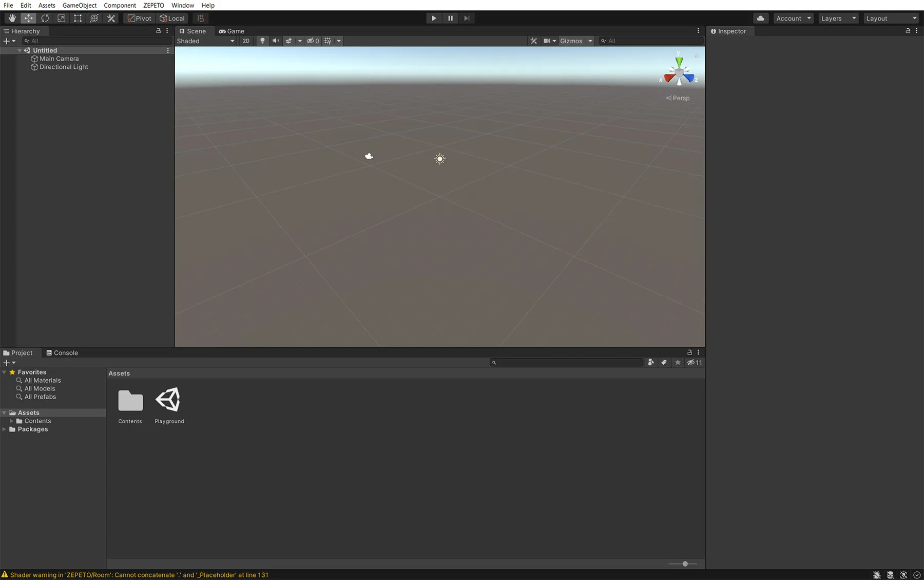The height and width of the screenshot is (580, 924).
Task: Select the Playground scene asset thumbnail
Action: (169, 400)
